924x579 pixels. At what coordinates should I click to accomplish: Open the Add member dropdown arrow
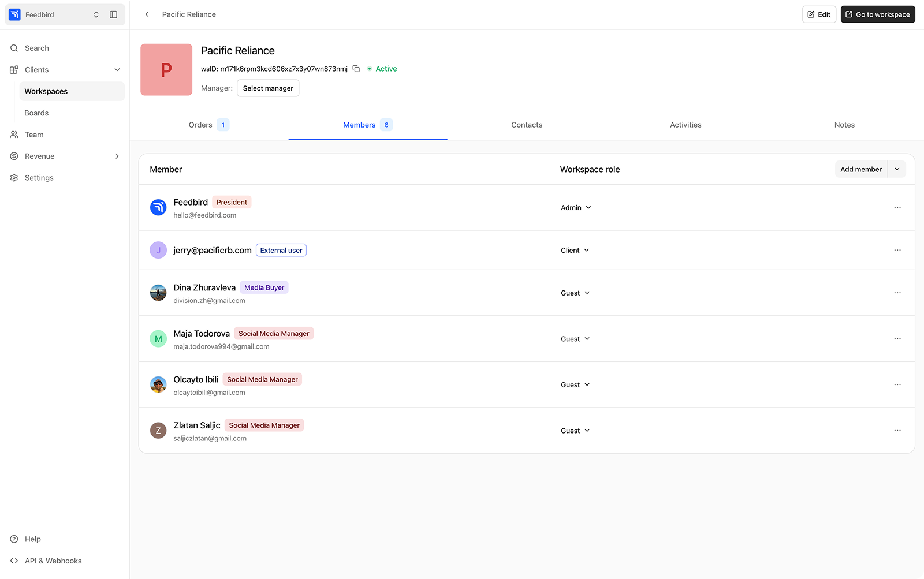click(897, 169)
